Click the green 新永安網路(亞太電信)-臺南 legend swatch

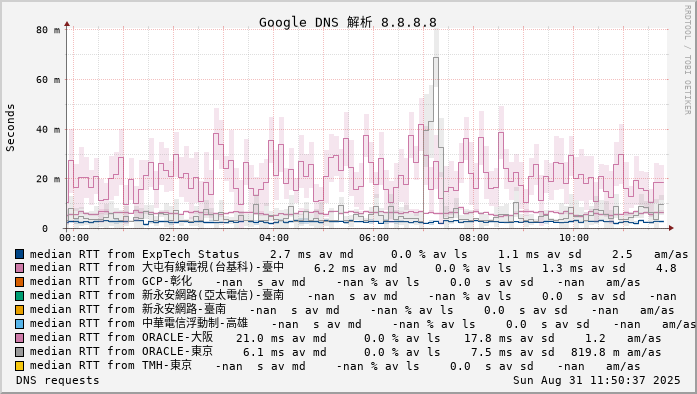click(20, 296)
